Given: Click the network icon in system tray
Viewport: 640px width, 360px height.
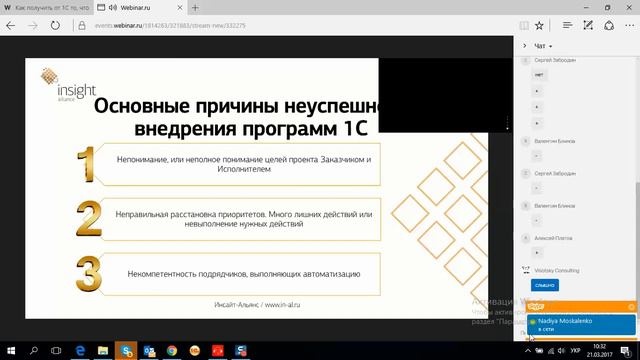Looking at the screenshot, I should click(x=551, y=351).
